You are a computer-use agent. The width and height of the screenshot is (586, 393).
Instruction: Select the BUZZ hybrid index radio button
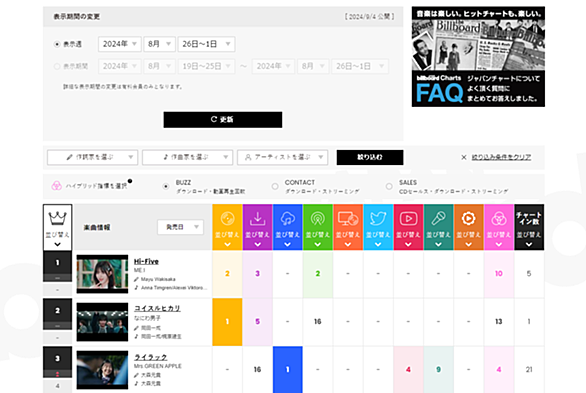tap(166, 186)
